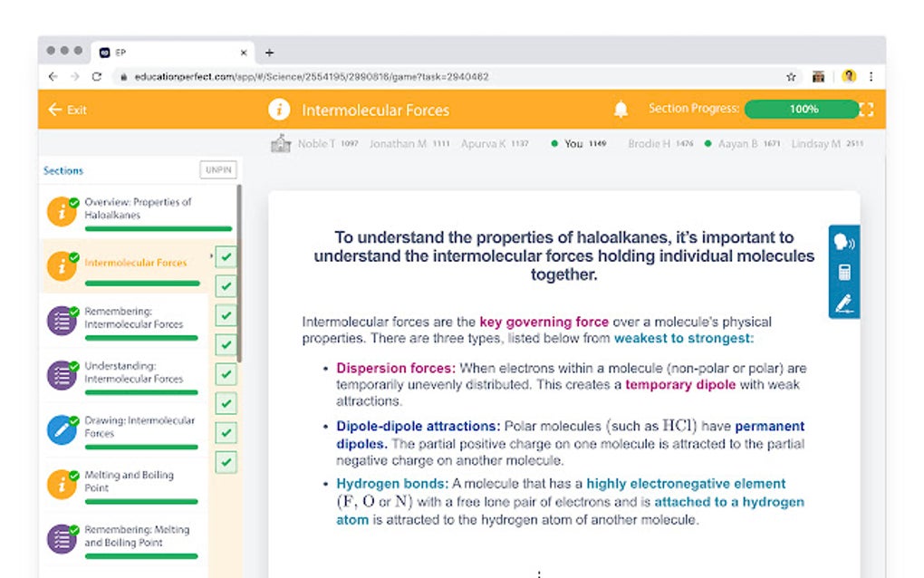Open a new browser tab
Image resolution: width=924 pixels, height=578 pixels.
pyautogui.click(x=270, y=52)
